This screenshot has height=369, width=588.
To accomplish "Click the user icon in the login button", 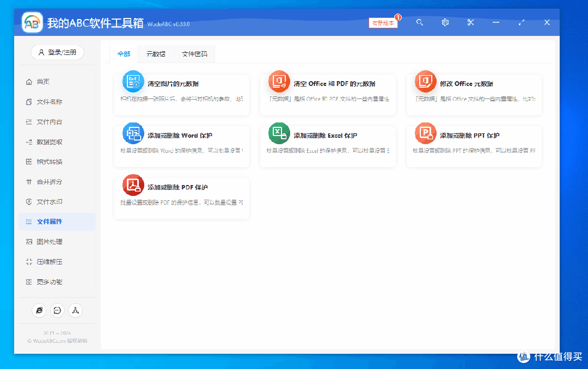I will click(41, 52).
